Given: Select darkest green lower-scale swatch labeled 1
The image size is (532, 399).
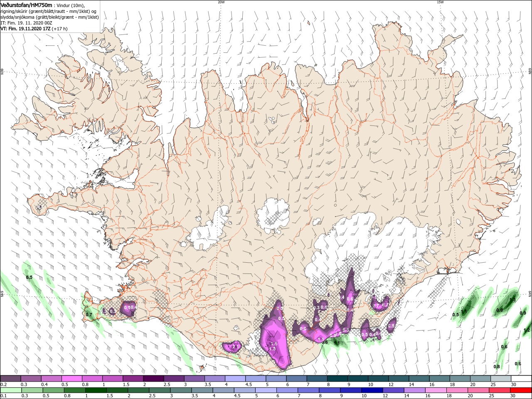Looking at the screenshot, I should tap(96, 390).
